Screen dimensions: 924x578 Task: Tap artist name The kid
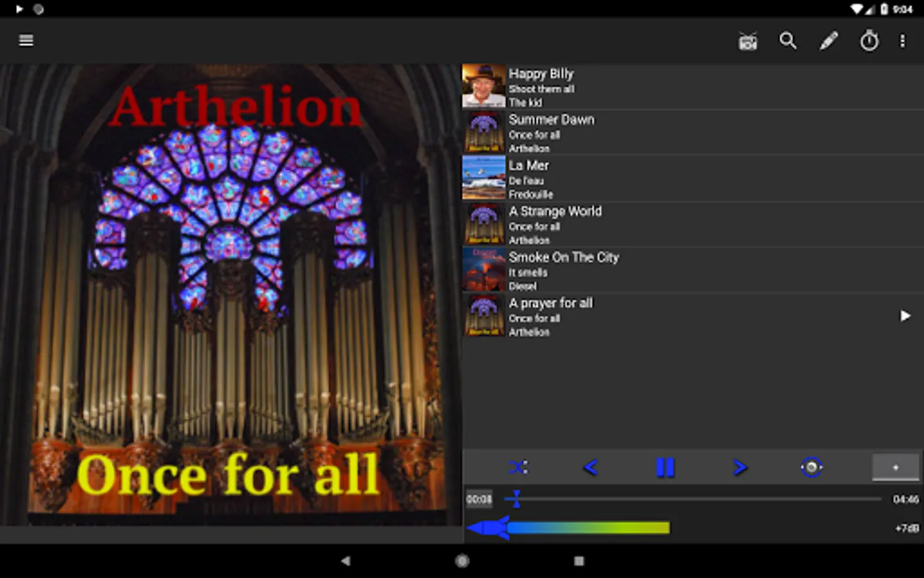pos(526,103)
